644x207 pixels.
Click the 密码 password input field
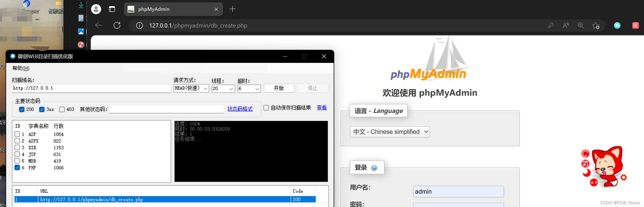[x=458, y=205]
